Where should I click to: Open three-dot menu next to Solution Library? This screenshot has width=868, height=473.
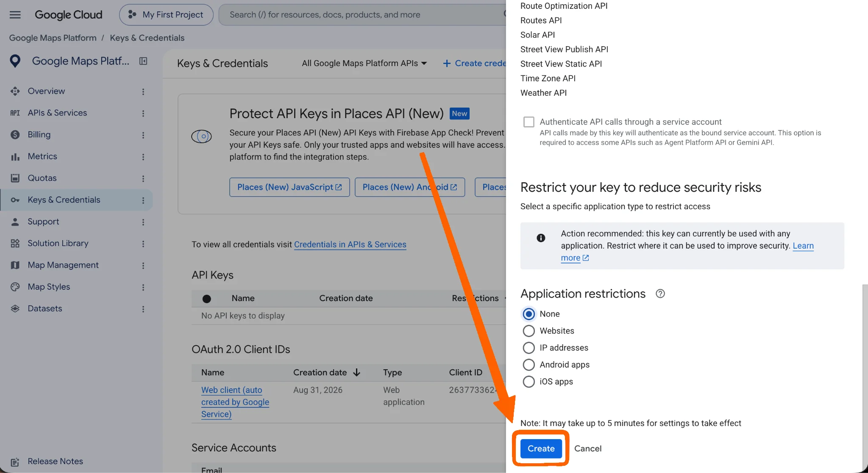(x=143, y=243)
